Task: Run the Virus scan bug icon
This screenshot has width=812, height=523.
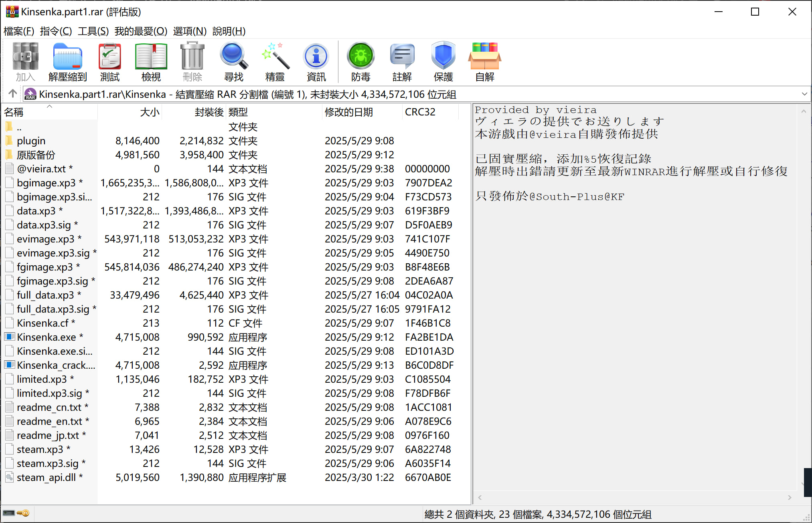Action: click(x=360, y=61)
